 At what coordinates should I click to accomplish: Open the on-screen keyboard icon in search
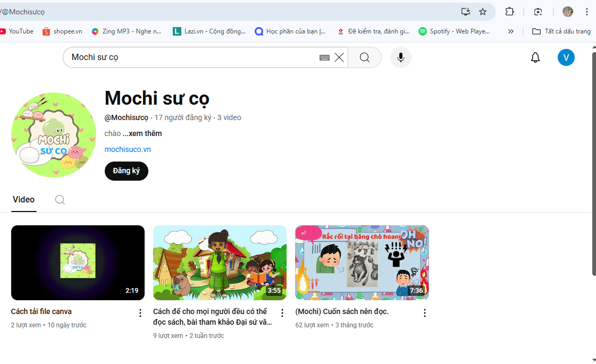coord(324,57)
